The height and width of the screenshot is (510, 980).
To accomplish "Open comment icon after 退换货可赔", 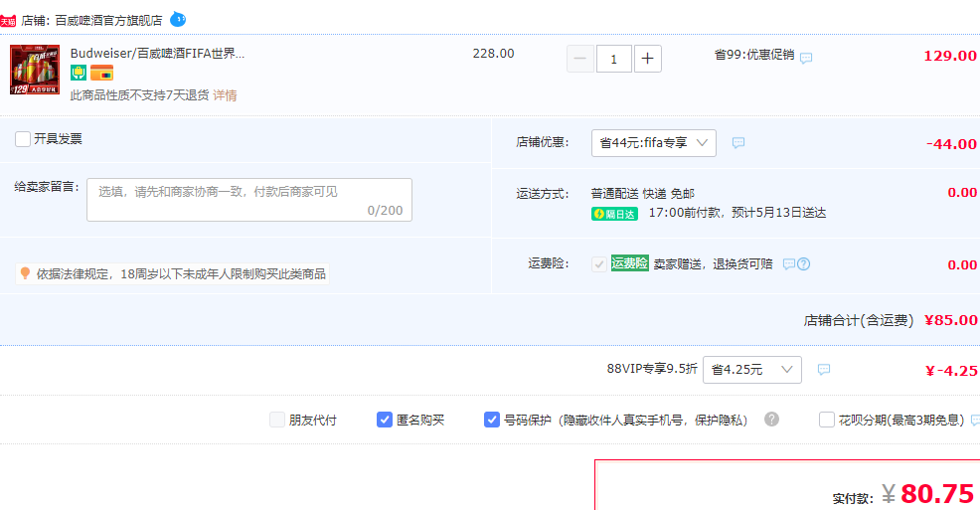I will pyautogui.click(x=789, y=263).
